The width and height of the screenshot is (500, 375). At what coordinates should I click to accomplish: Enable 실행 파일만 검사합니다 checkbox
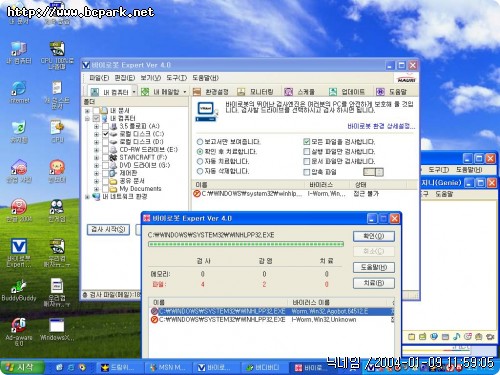point(307,152)
